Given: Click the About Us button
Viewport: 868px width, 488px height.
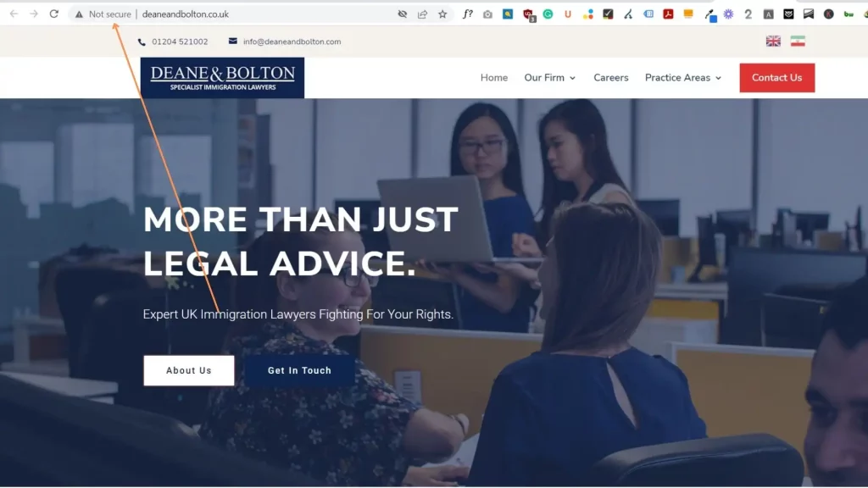Looking at the screenshot, I should click(x=189, y=370).
